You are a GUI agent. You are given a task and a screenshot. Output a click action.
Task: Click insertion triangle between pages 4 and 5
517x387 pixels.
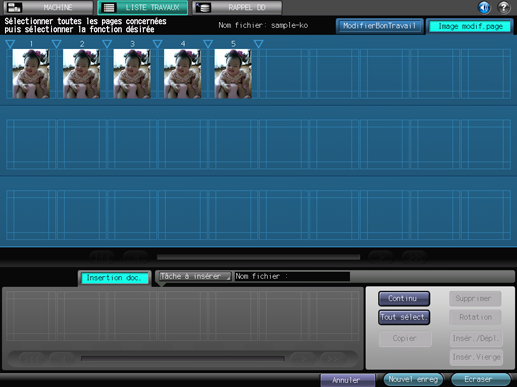(208, 44)
